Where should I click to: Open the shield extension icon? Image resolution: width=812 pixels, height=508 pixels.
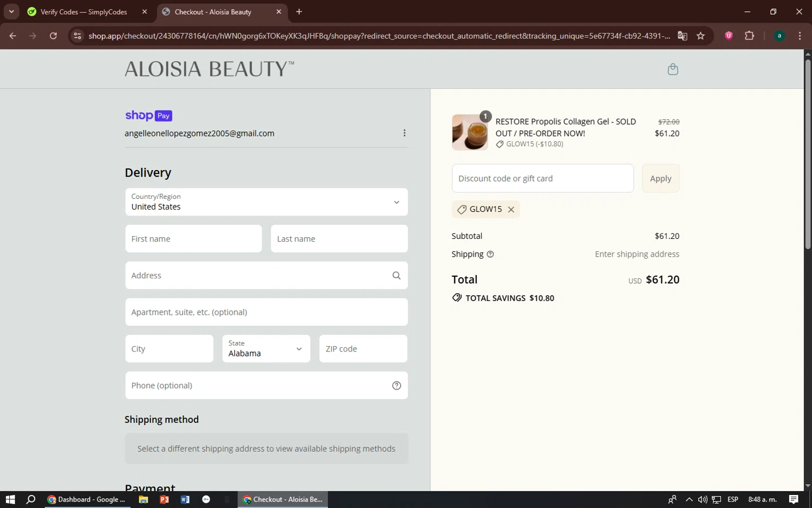[729, 36]
